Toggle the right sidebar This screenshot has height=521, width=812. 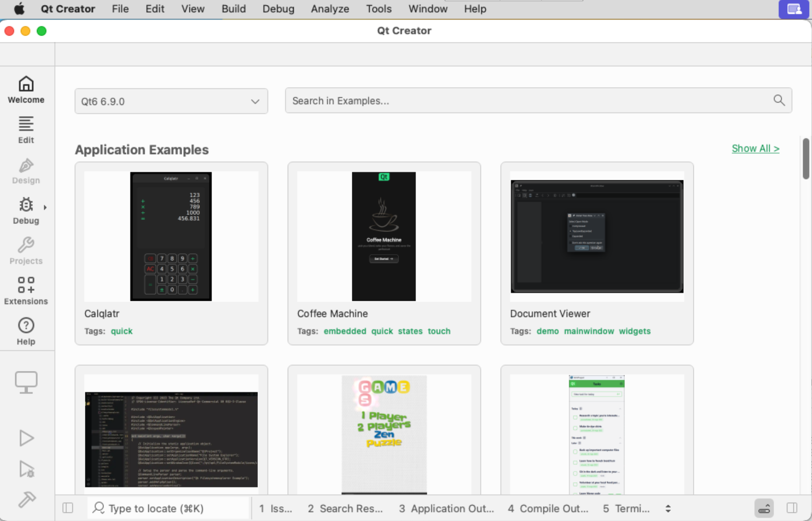coord(792,508)
